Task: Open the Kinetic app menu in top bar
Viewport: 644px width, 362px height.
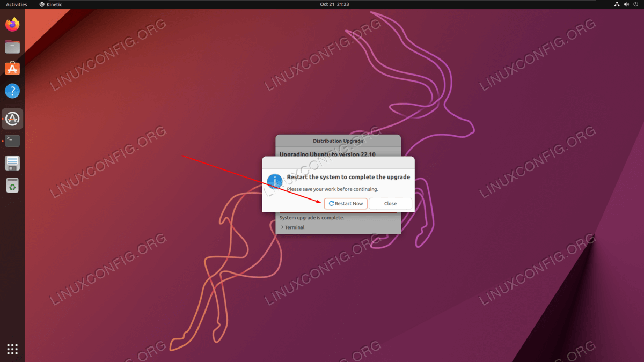Action: pos(50,4)
